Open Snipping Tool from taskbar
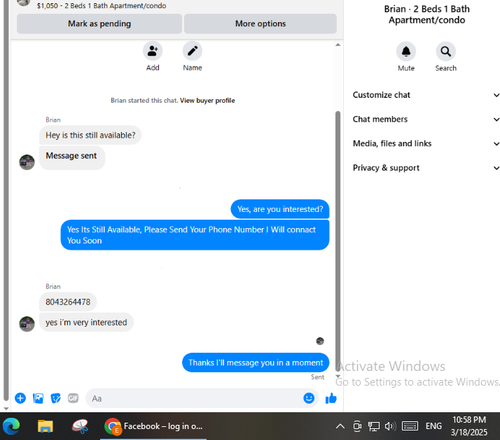 coord(80,426)
